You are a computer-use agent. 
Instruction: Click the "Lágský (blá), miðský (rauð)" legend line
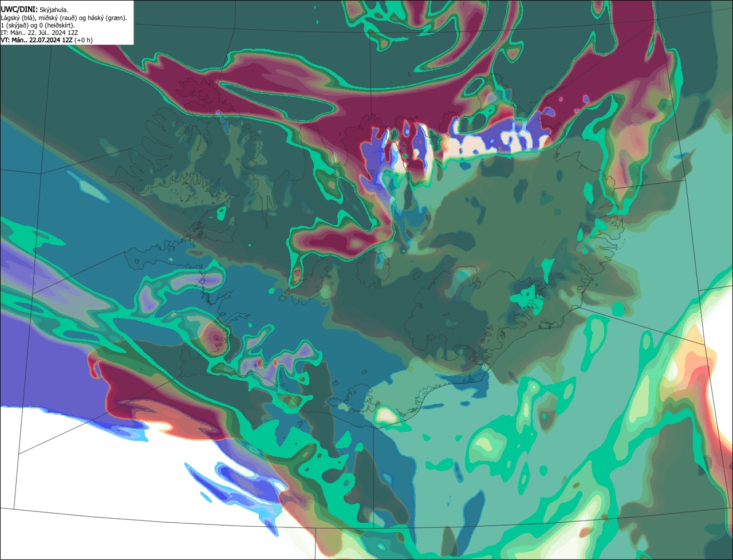(x=64, y=18)
